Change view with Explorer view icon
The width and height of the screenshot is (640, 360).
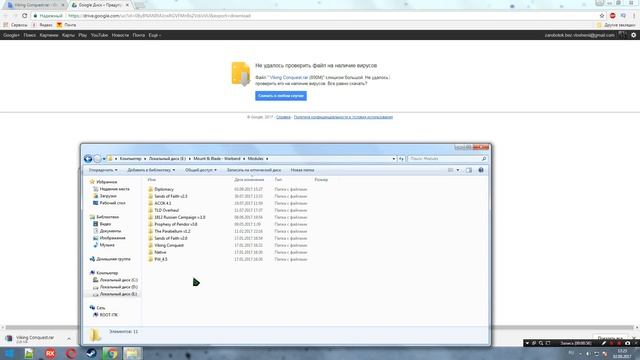pos(451,170)
